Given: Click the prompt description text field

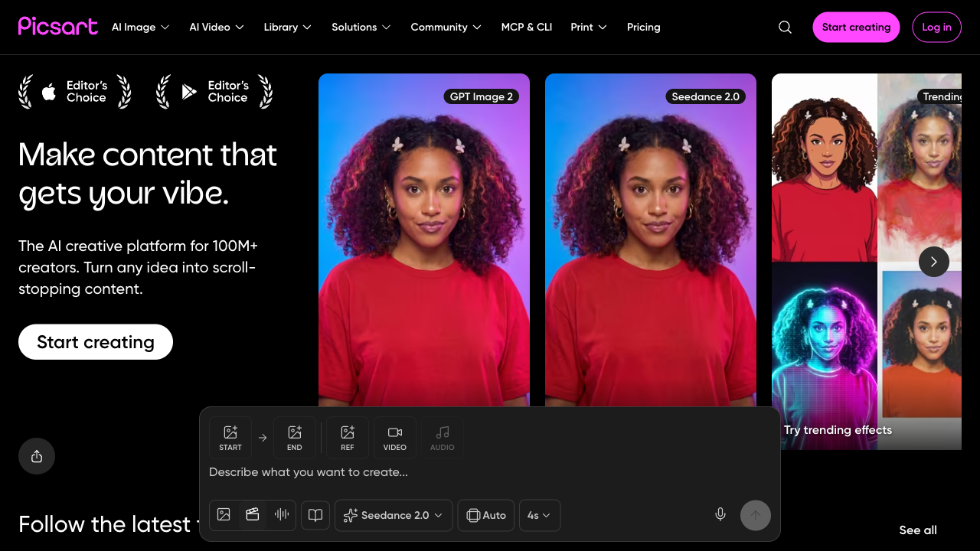Looking at the screenshot, I should pyautogui.click(x=490, y=472).
